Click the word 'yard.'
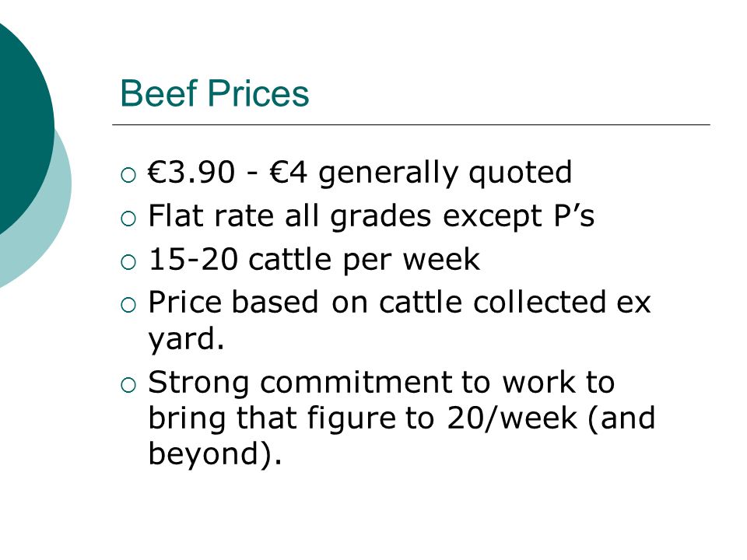Screen dimensions: 747x560 [186, 340]
